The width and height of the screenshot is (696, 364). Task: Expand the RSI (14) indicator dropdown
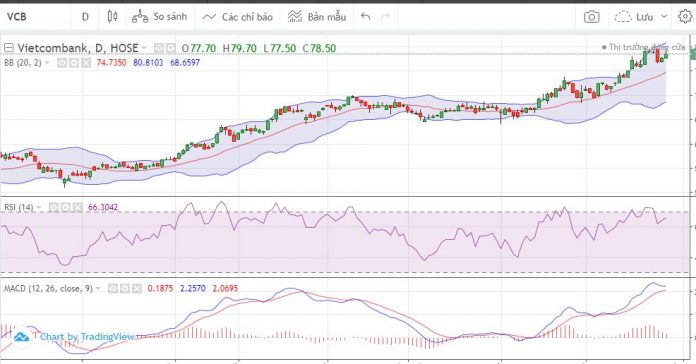tap(39, 207)
